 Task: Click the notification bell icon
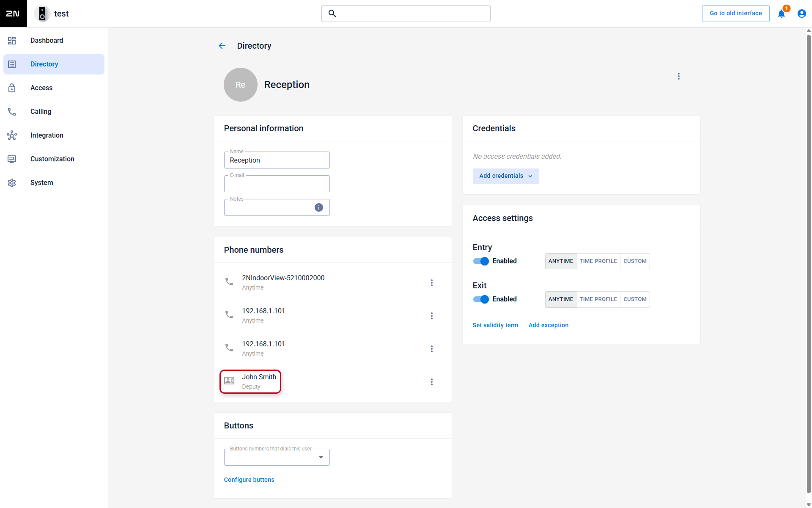782,14
